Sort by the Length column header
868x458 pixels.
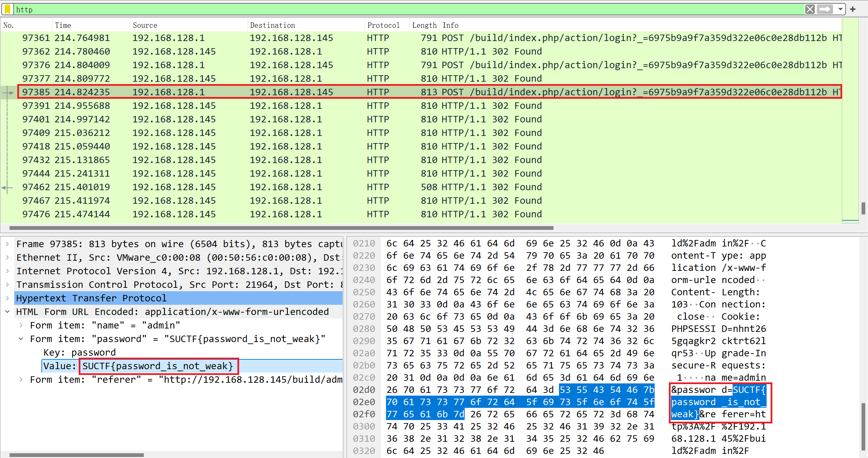(x=424, y=25)
